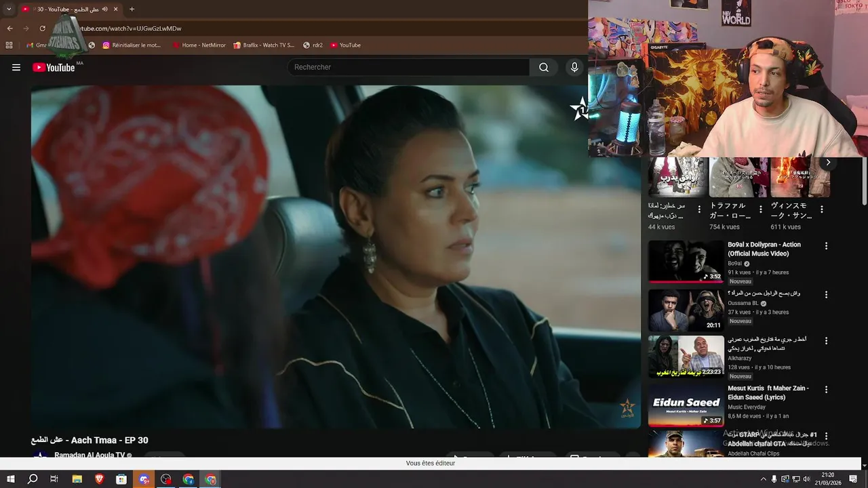
Task: Click the Aach Tmaa - EP 30 title
Action: point(90,441)
